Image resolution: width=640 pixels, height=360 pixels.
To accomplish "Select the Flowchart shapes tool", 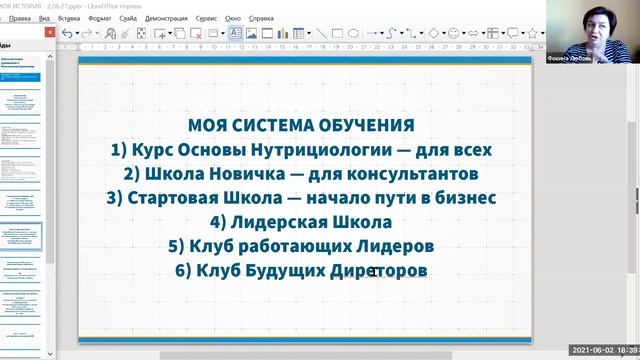I will tap(493, 33).
